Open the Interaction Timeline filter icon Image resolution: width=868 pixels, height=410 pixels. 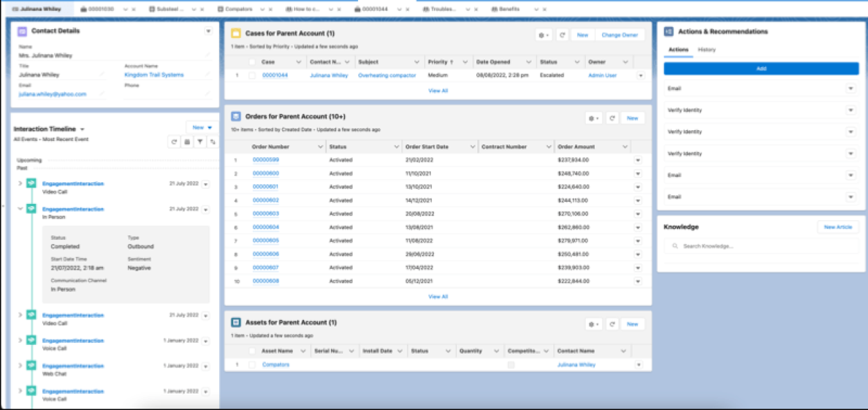pyautogui.click(x=200, y=142)
